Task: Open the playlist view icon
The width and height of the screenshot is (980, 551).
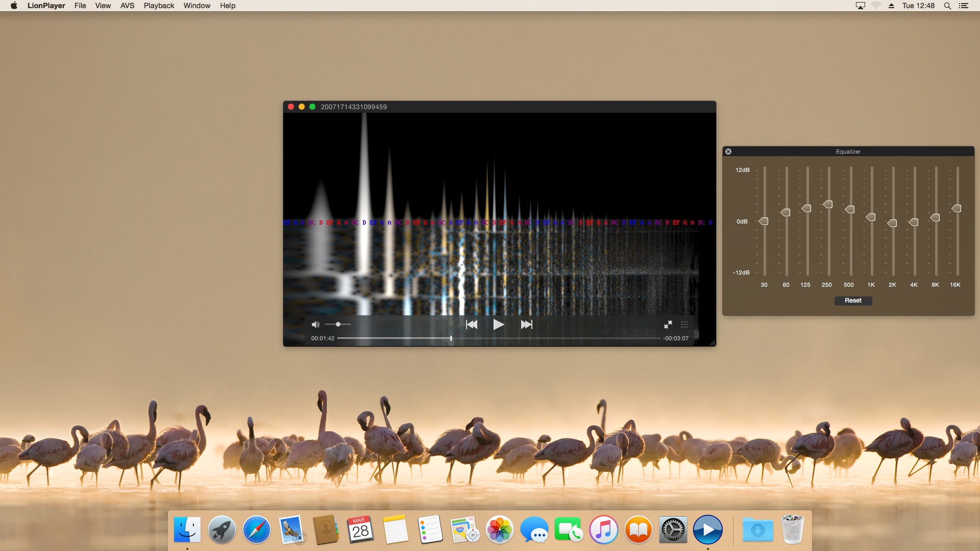Action: pyautogui.click(x=684, y=324)
